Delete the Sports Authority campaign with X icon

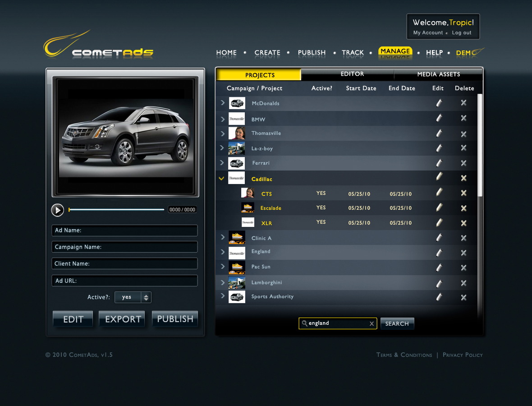point(463,297)
